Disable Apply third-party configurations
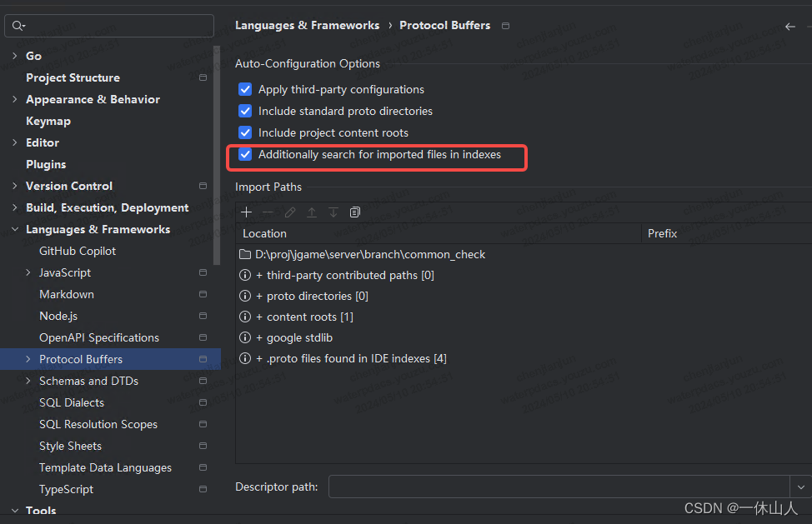812x524 pixels. pos(245,89)
